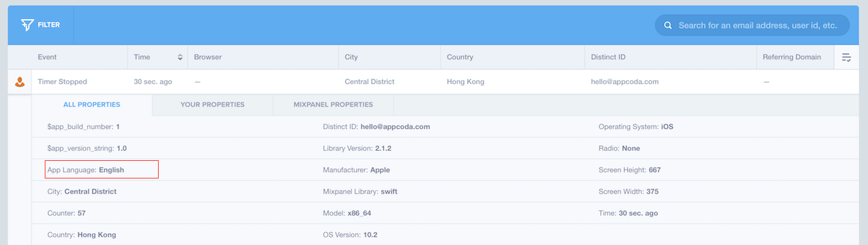The width and height of the screenshot is (868, 245).
Task: Select the Country: Hong Kong property
Action: [81, 235]
